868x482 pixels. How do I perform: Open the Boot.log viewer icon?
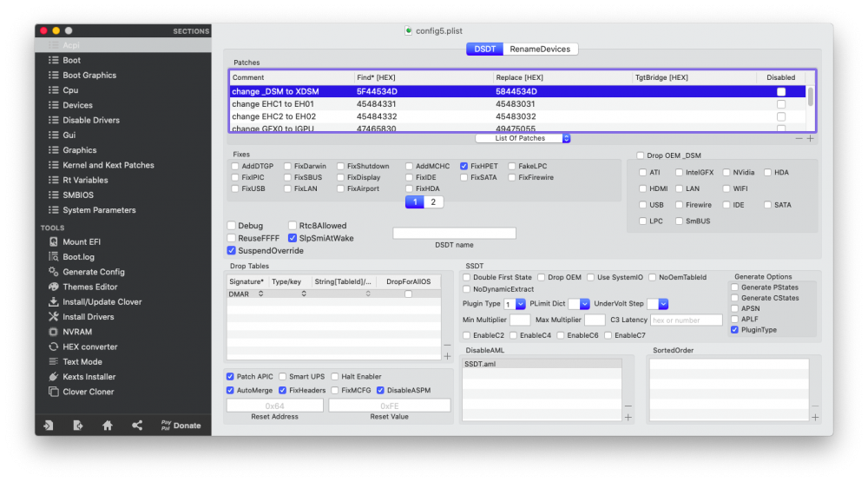point(53,256)
